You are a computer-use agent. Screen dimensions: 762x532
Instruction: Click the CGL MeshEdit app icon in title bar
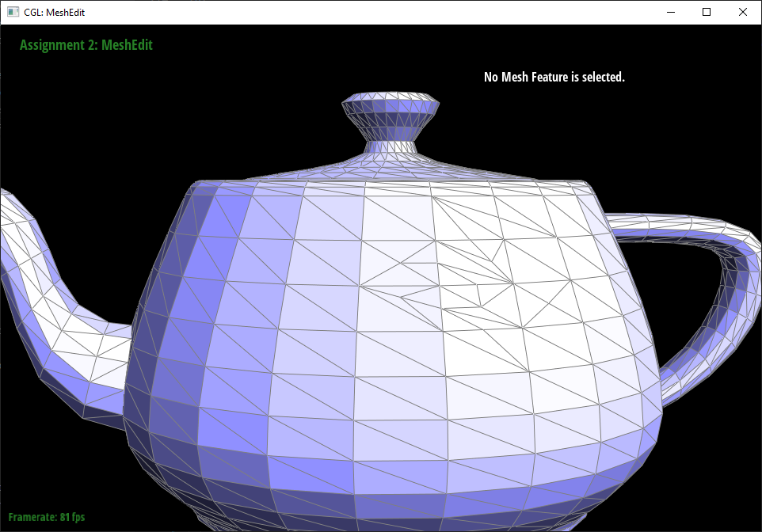pos(13,12)
